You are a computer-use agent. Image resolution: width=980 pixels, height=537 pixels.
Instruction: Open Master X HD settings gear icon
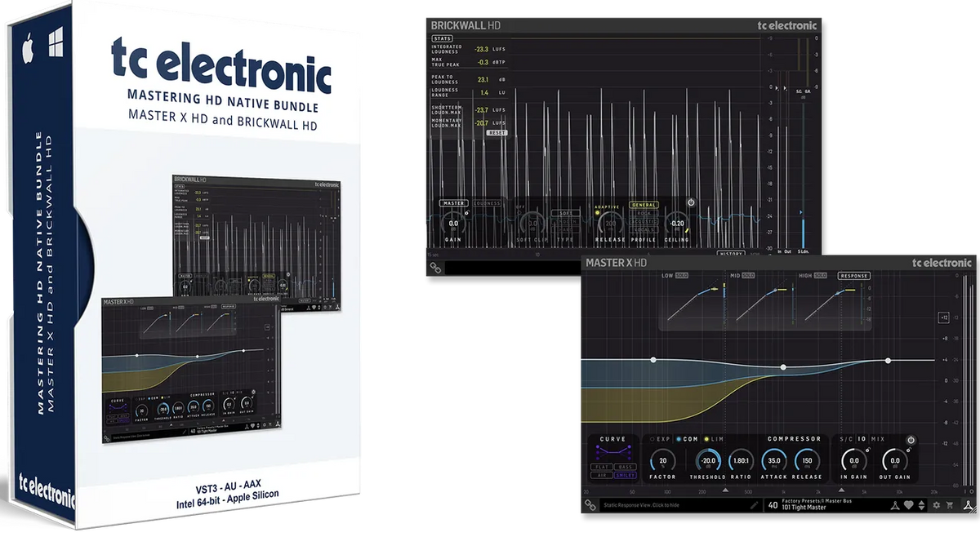click(937, 505)
